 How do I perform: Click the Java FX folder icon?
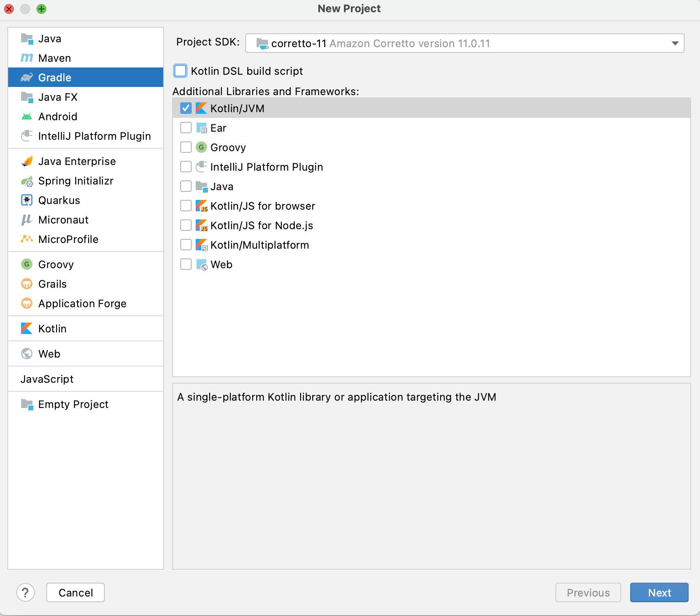coord(27,97)
